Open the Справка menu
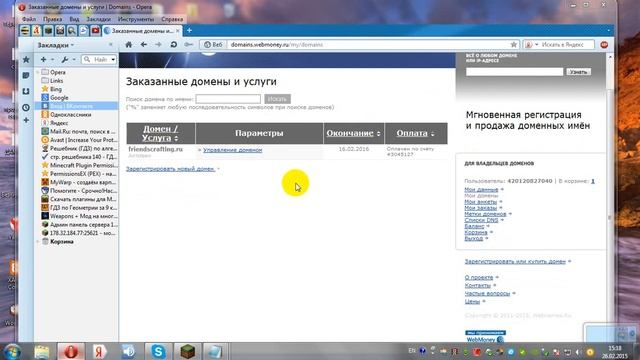This screenshot has height=360, width=640. click(172, 19)
